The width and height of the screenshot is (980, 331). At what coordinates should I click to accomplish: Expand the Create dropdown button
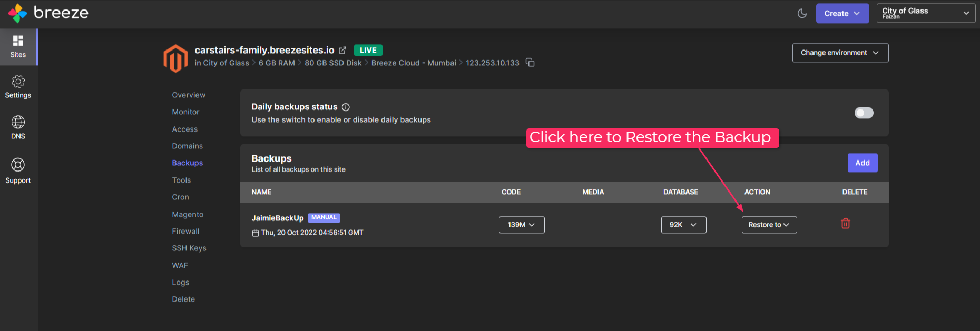click(x=842, y=13)
